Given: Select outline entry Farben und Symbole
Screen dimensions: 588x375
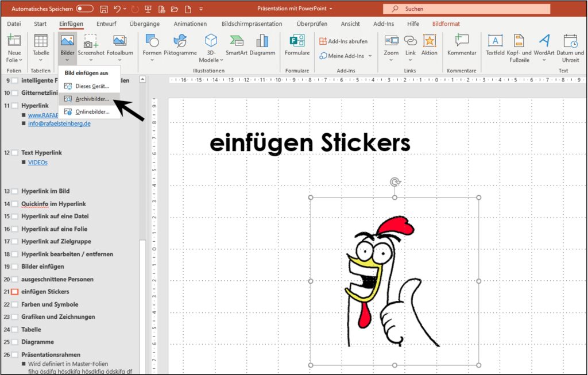Looking at the screenshot, I should click(x=49, y=304).
